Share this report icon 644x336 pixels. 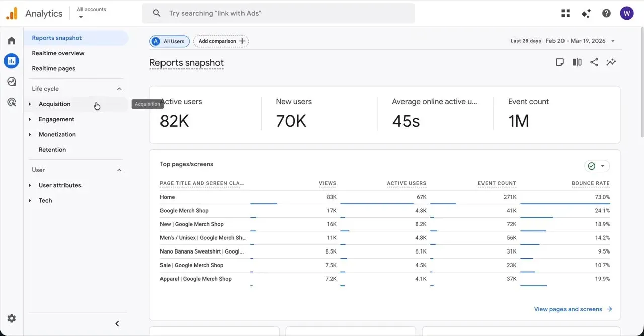[x=594, y=62]
